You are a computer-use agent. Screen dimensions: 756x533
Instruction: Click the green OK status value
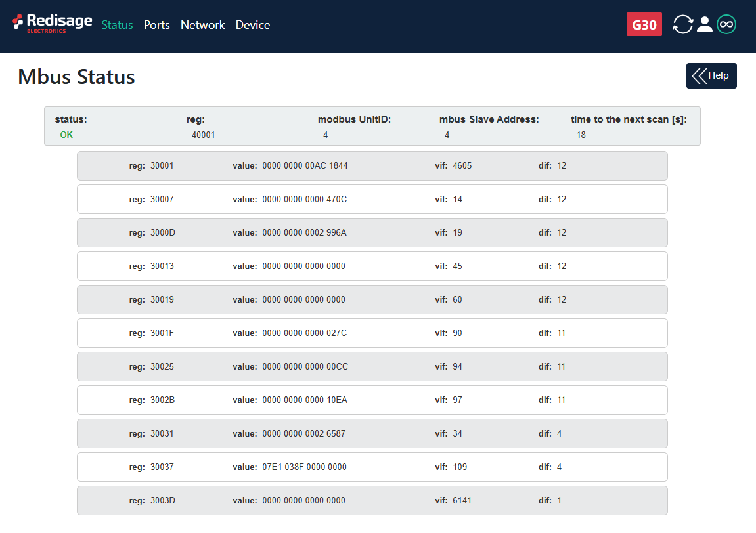tap(66, 135)
